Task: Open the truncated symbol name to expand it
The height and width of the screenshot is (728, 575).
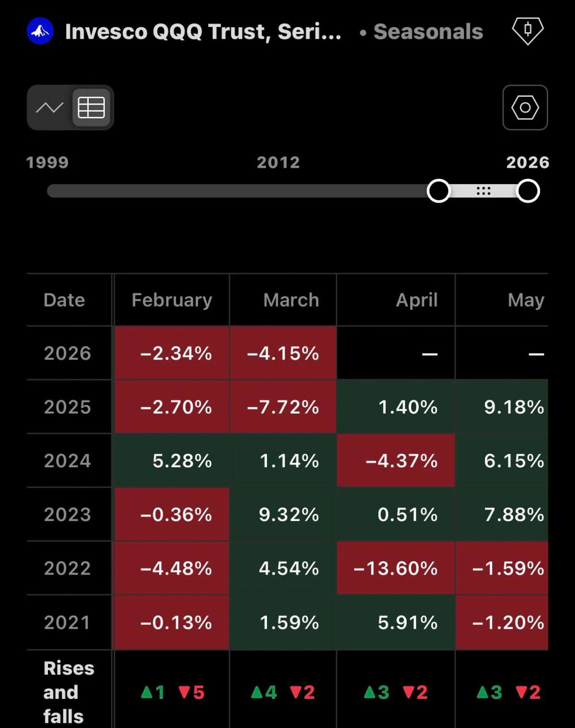Action: 203,32
